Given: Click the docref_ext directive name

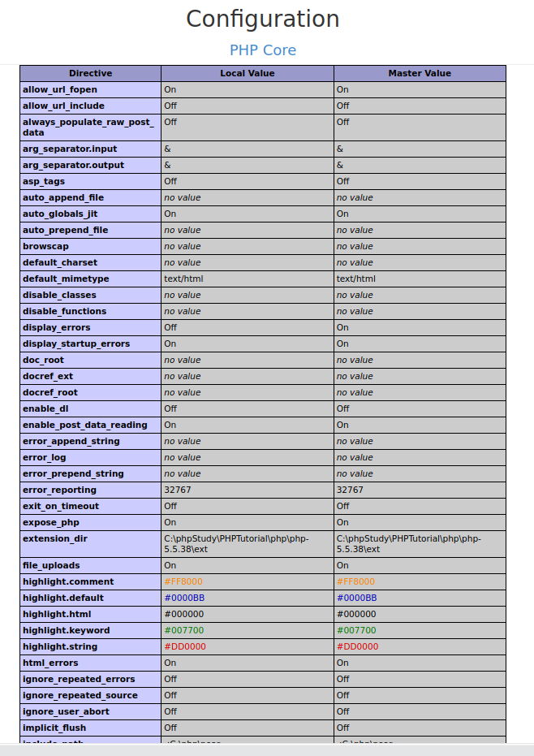Looking at the screenshot, I should pos(48,377).
